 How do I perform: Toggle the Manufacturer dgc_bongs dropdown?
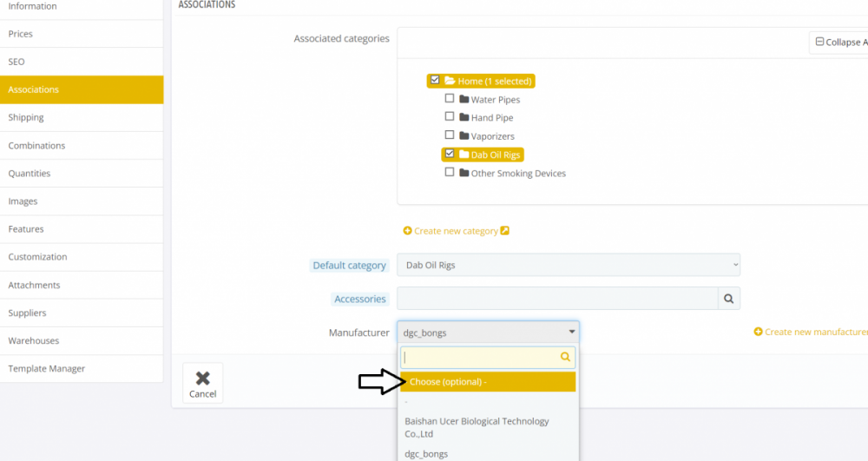coord(488,332)
